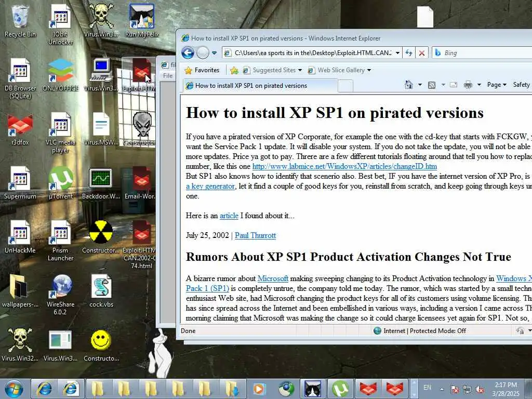Select the Run MyFelix desktop shortcut
This screenshot has height=399, width=532.
[142, 21]
